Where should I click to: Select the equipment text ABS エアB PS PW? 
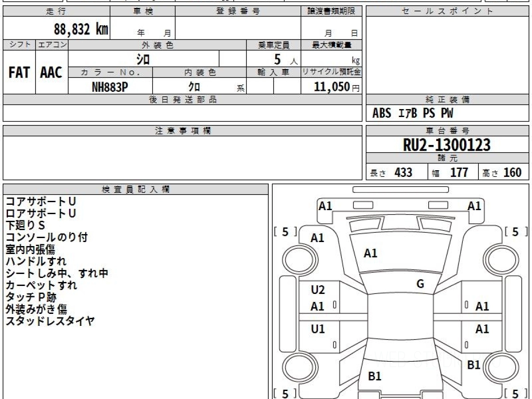pyautogui.click(x=413, y=113)
